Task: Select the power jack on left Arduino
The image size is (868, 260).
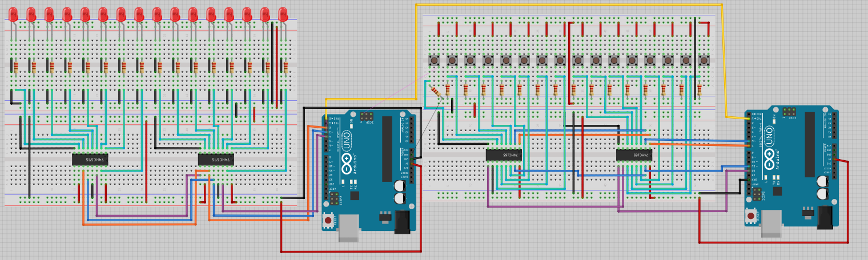Action: pos(403,221)
